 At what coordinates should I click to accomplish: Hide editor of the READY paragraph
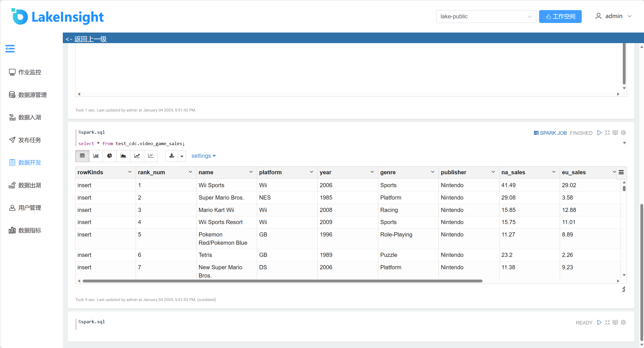607,322
